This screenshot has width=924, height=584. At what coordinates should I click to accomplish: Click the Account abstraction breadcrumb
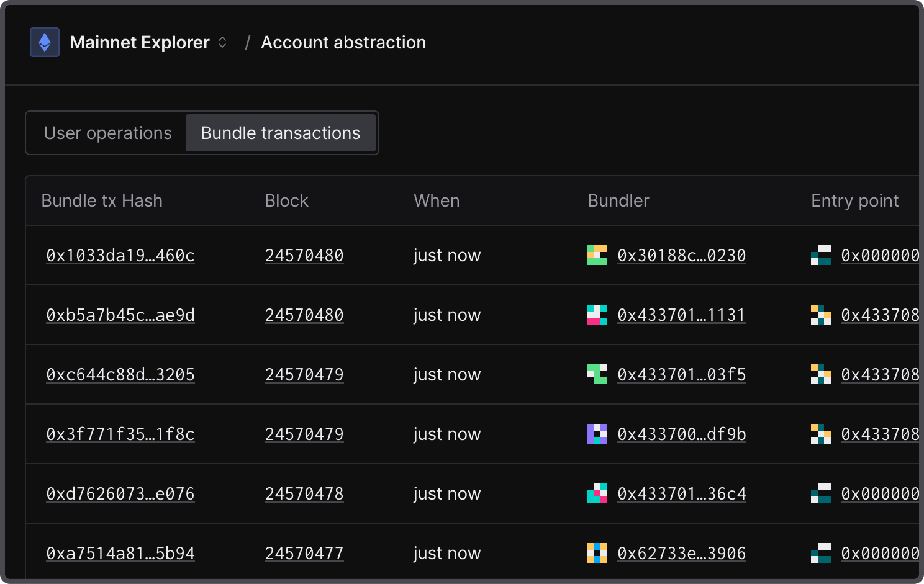(343, 42)
